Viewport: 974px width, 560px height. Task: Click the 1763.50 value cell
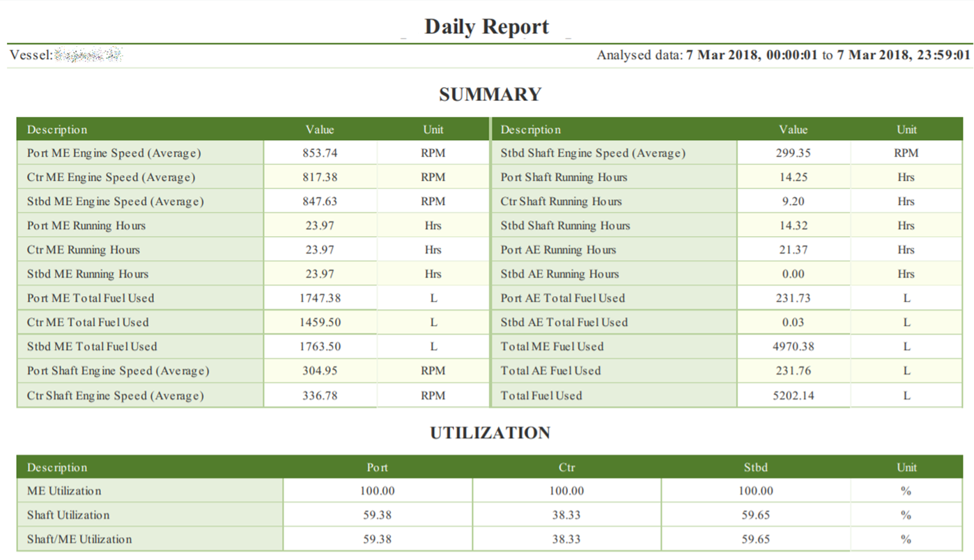320,347
